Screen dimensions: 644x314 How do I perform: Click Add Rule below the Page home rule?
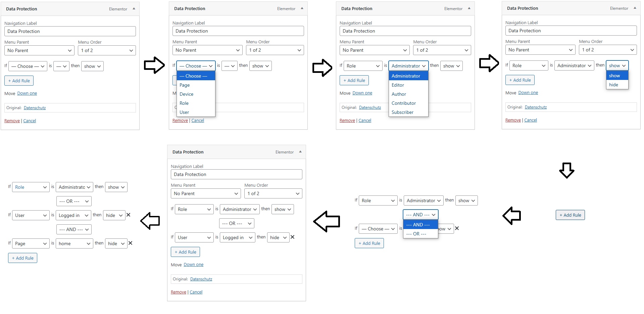(x=22, y=258)
